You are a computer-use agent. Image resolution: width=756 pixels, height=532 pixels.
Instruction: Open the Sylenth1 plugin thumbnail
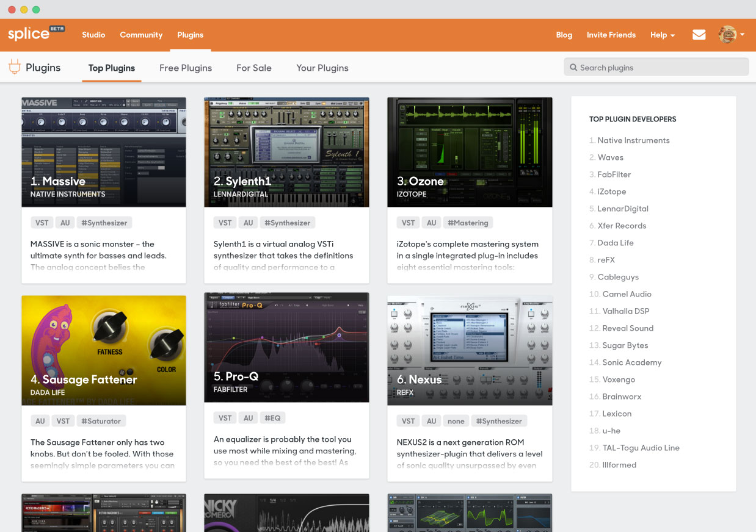tap(287, 152)
